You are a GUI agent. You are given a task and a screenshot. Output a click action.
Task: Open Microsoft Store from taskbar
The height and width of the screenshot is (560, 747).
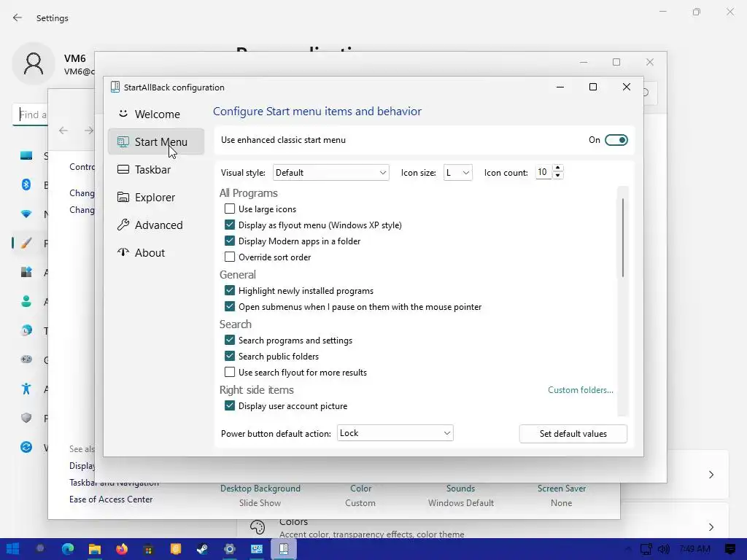(x=149, y=549)
